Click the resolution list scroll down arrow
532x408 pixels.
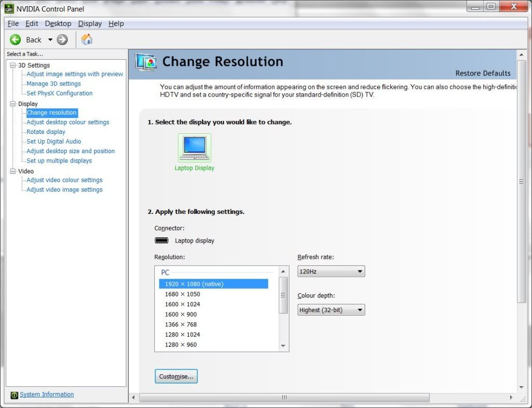283,346
